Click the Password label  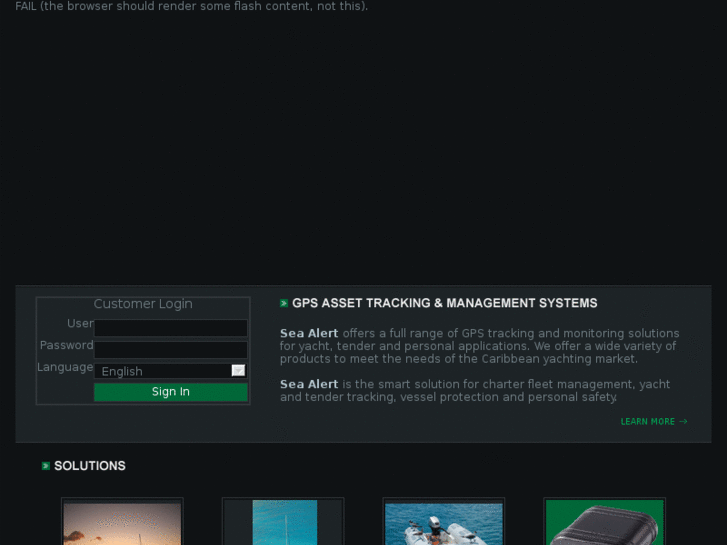(x=66, y=346)
